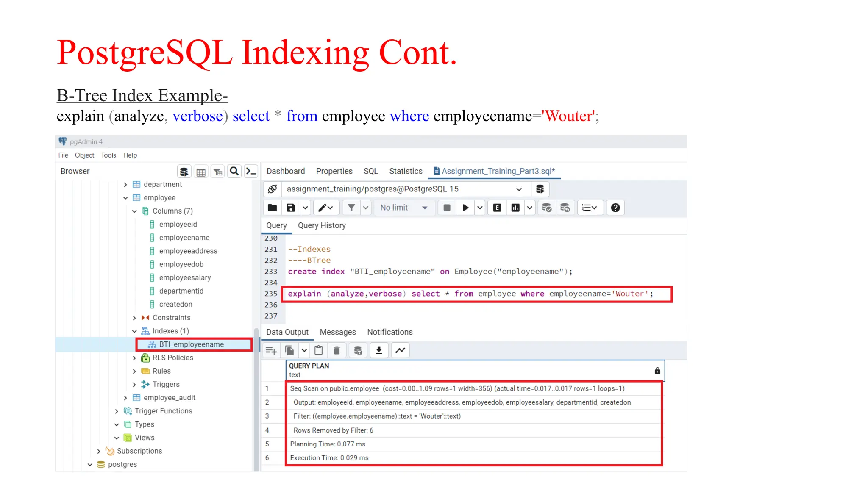This screenshot has width=868, height=488.
Task: Open the No limit rows dropdown
Action: pyautogui.click(x=404, y=208)
